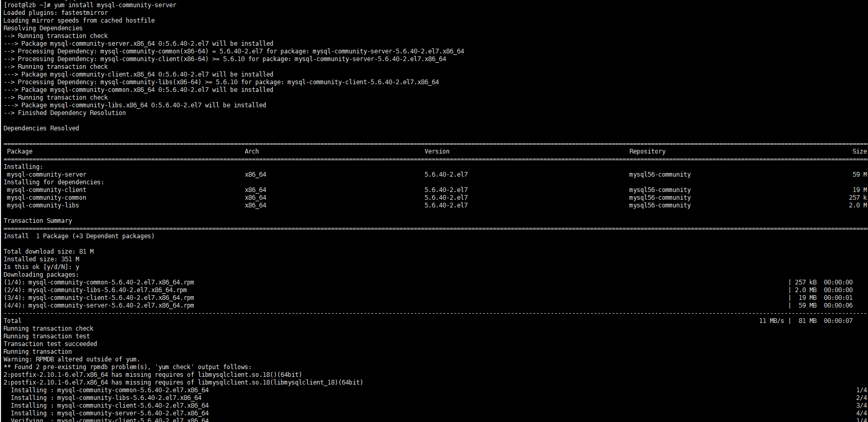Select the 'Installing:' heading line
The height and width of the screenshot is (422, 868).
(x=23, y=167)
